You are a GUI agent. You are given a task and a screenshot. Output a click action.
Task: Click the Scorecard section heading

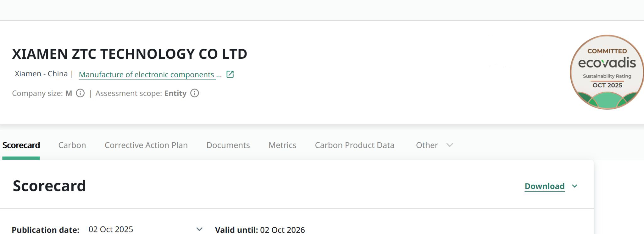coord(49,186)
